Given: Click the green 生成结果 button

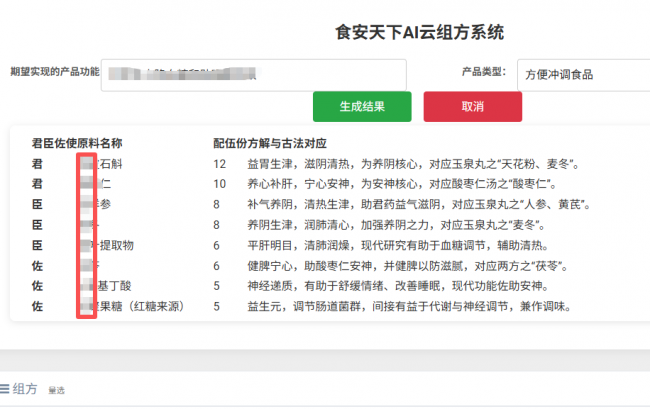Looking at the screenshot, I should tap(362, 106).
